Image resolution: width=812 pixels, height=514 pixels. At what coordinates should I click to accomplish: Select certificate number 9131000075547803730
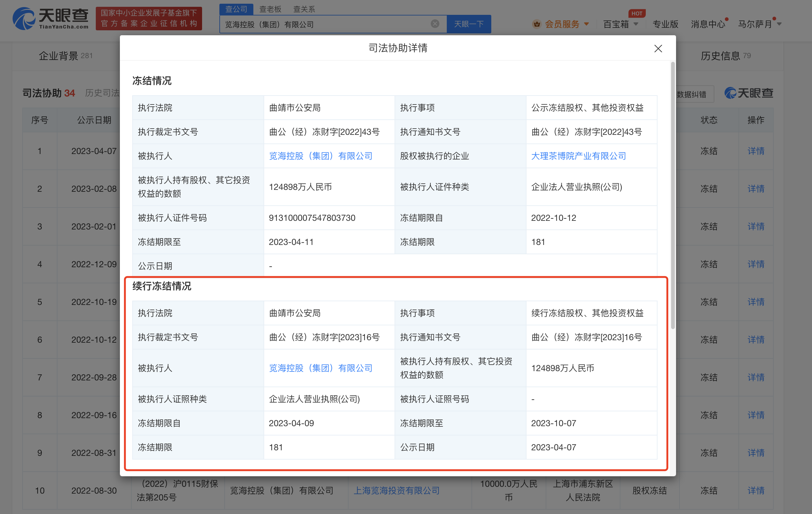(312, 218)
